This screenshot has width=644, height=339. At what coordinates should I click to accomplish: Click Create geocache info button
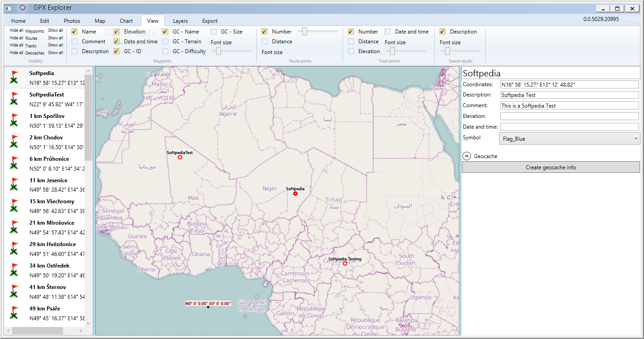pos(551,167)
